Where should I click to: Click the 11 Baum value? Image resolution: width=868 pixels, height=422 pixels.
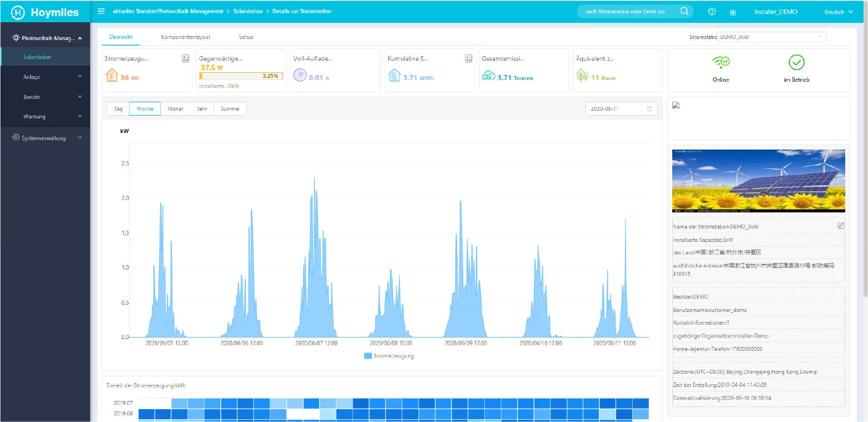click(x=603, y=78)
